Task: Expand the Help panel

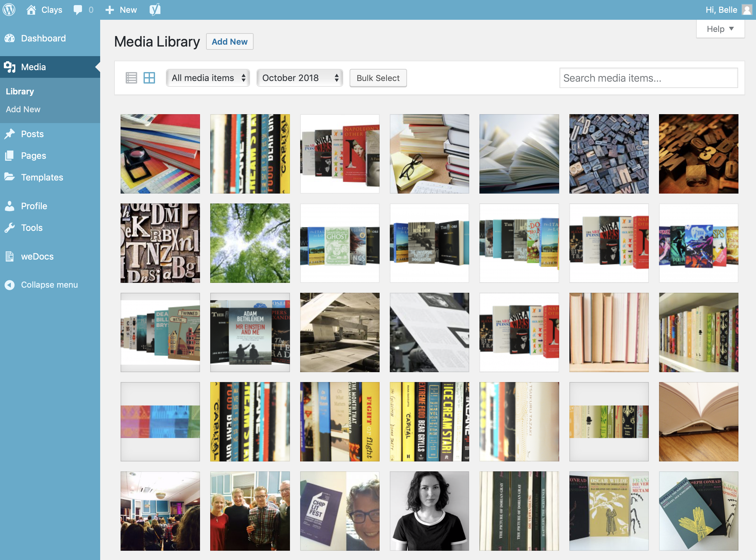Action: (x=720, y=29)
